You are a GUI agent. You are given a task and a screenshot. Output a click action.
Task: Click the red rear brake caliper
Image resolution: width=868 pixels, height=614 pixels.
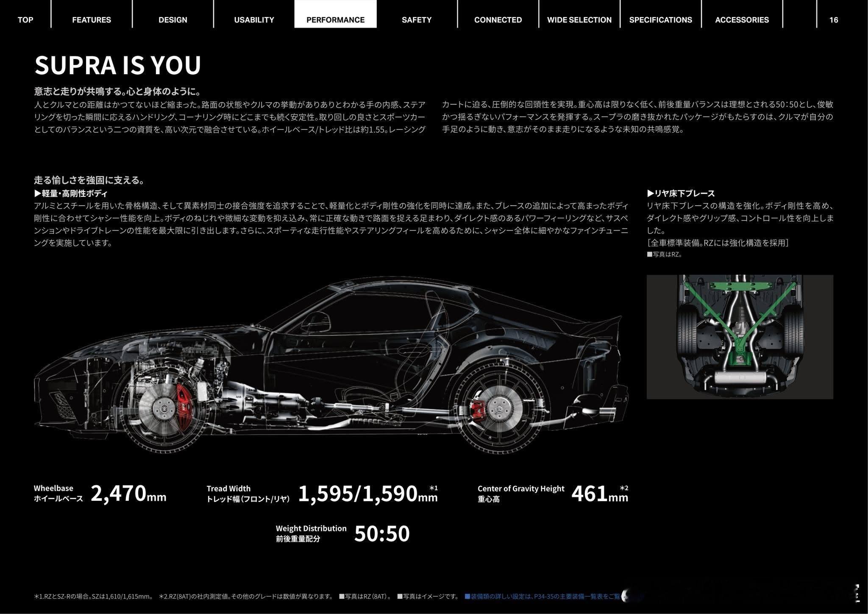click(x=478, y=410)
